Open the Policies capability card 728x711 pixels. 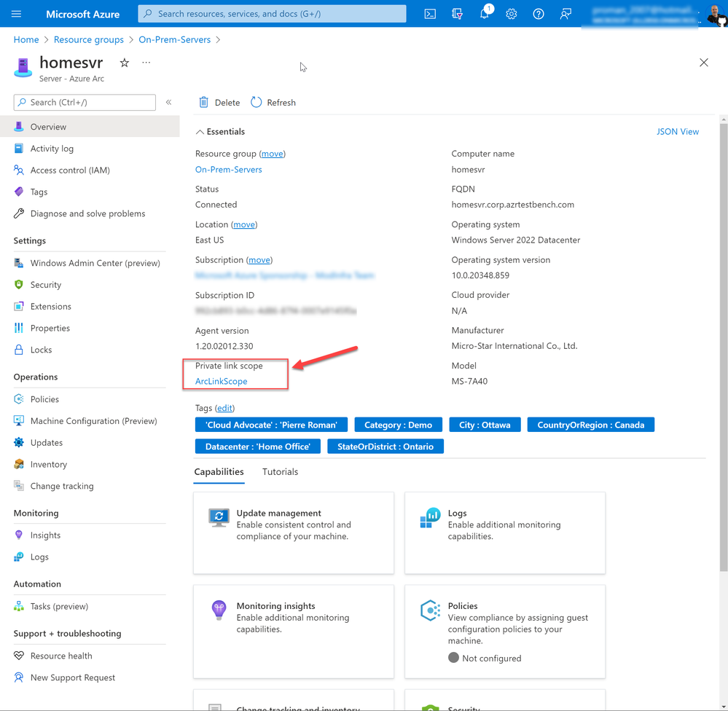click(505, 632)
